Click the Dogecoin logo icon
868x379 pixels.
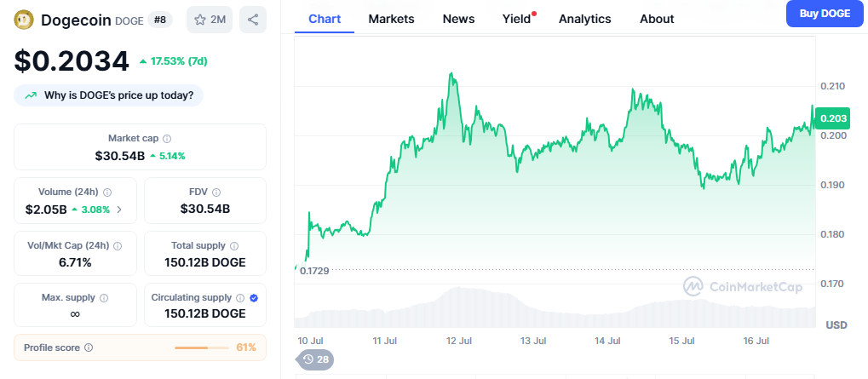point(24,19)
